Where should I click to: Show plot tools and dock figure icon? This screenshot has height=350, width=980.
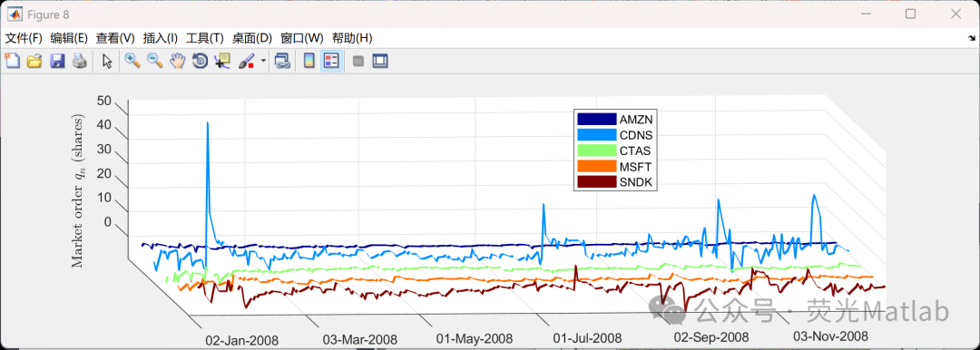pos(380,62)
